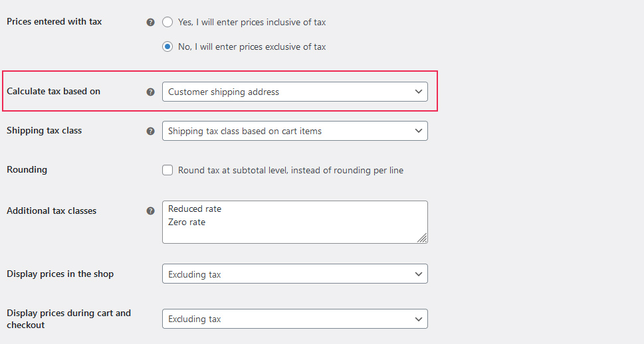The image size is (644, 344).
Task: Select 'No, I will enter prices exclusive of tax'
Action: [x=167, y=47]
